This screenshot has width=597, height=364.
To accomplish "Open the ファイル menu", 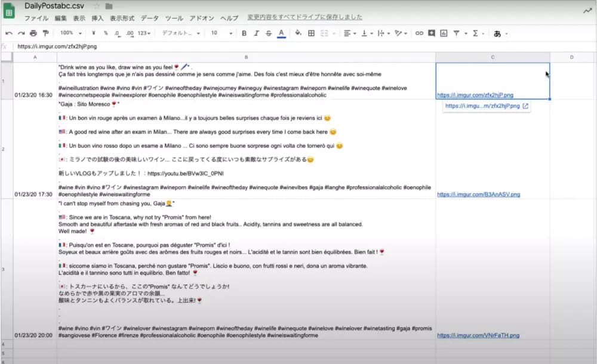I will click(36, 18).
